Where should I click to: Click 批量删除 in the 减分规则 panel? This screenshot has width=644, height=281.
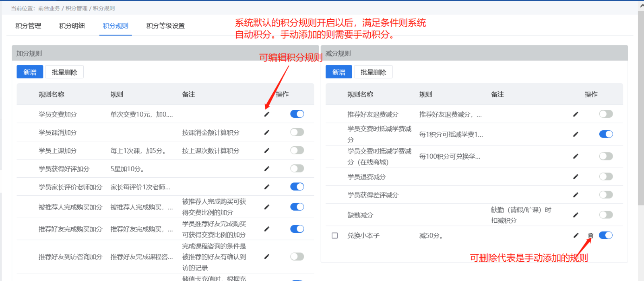[374, 72]
